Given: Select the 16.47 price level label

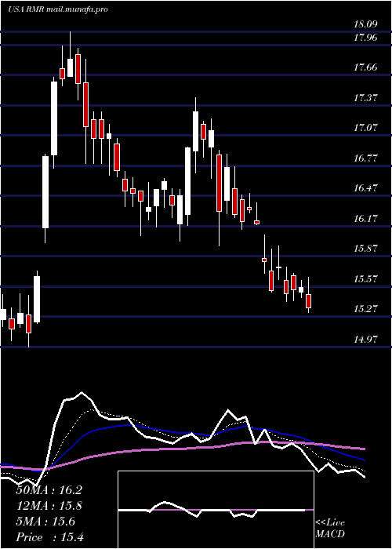Looking at the screenshot, I should (x=365, y=188).
